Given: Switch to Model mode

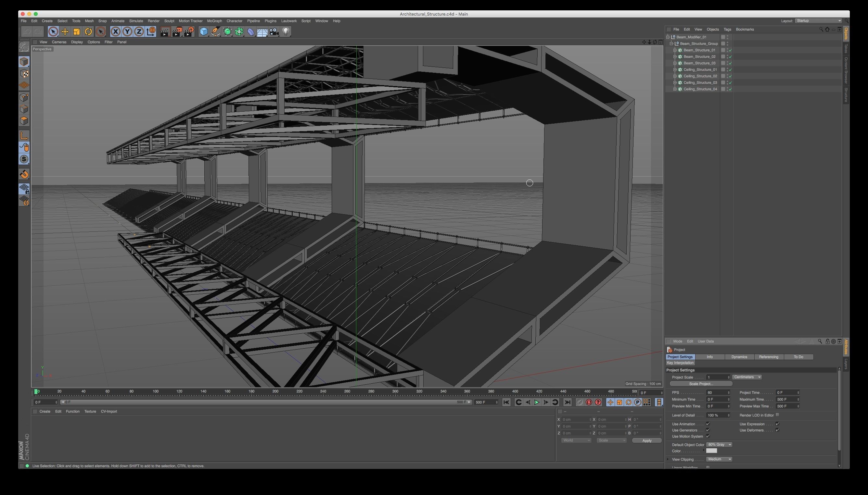Looking at the screenshot, I should (24, 62).
